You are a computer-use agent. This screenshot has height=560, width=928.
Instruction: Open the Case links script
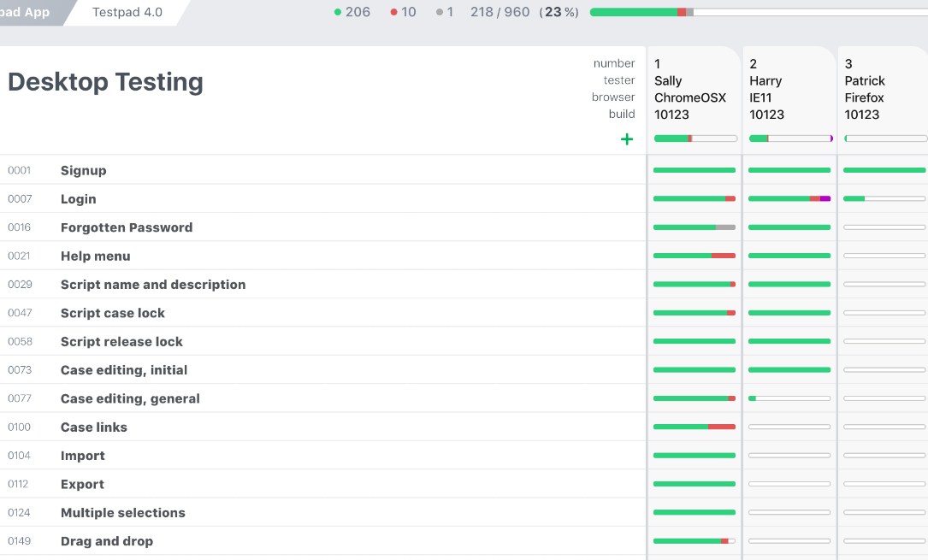click(93, 427)
